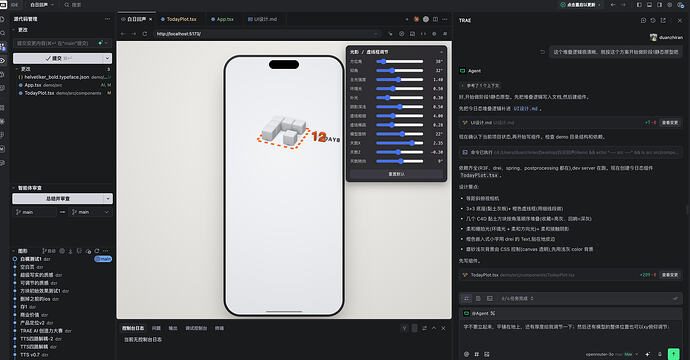Open source control view with badge in activity bar

[3, 47]
